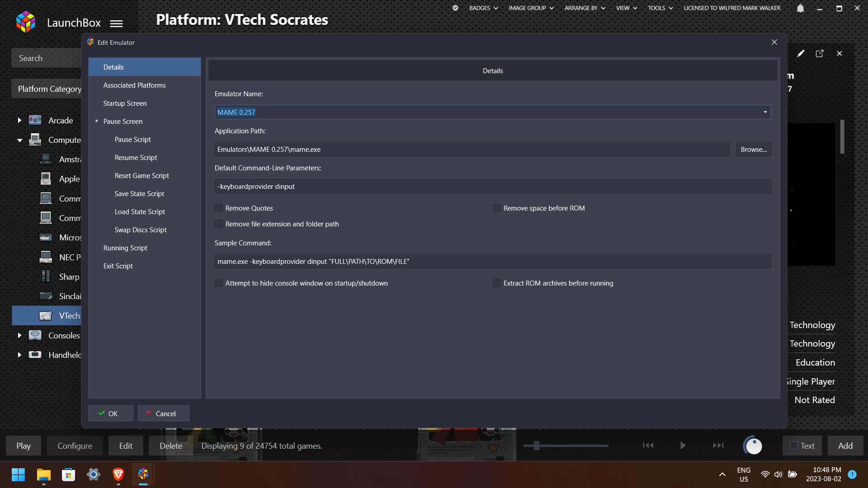Screen dimensions: 868x488
Task: Click the checkmark status icon beside Badges
Action: tap(455, 8)
